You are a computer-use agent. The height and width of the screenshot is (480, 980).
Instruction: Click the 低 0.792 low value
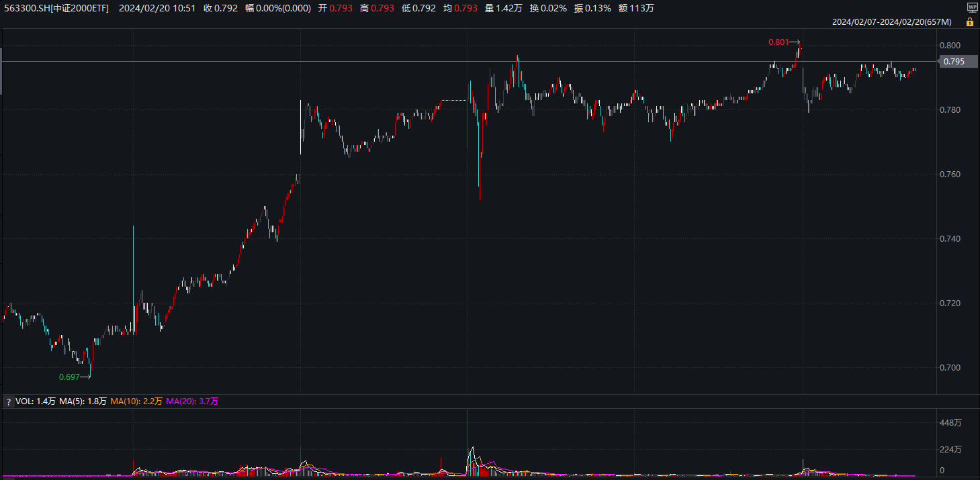click(x=418, y=8)
